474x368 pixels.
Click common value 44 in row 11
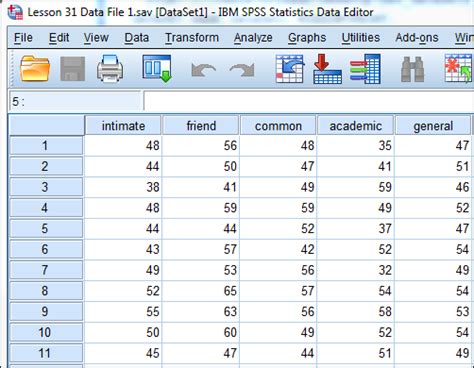coord(278,353)
